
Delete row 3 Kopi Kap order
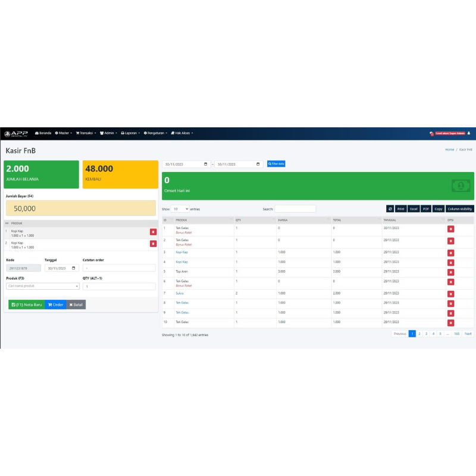450,253
